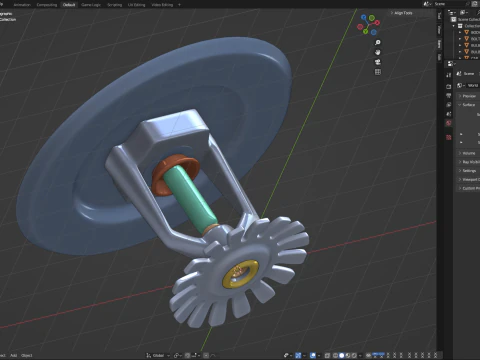
Task: Toggle proportional editing icon
Action: pyautogui.click(x=206, y=355)
